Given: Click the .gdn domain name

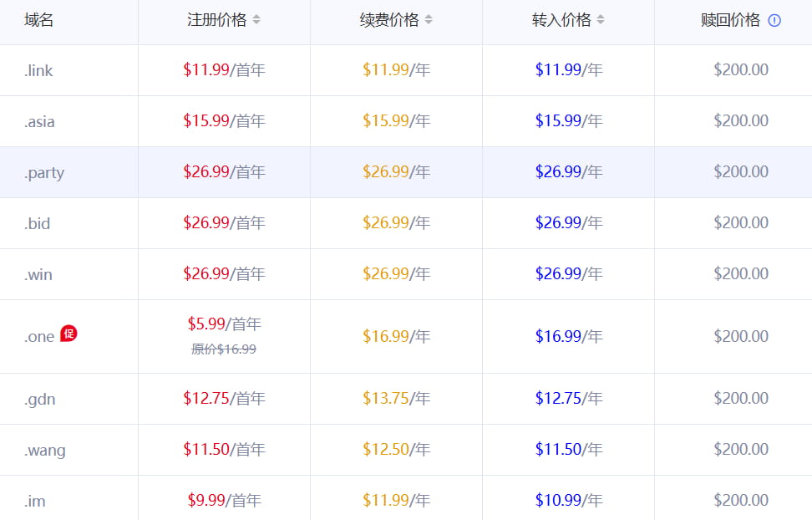Looking at the screenshot, I should (39, 400).
